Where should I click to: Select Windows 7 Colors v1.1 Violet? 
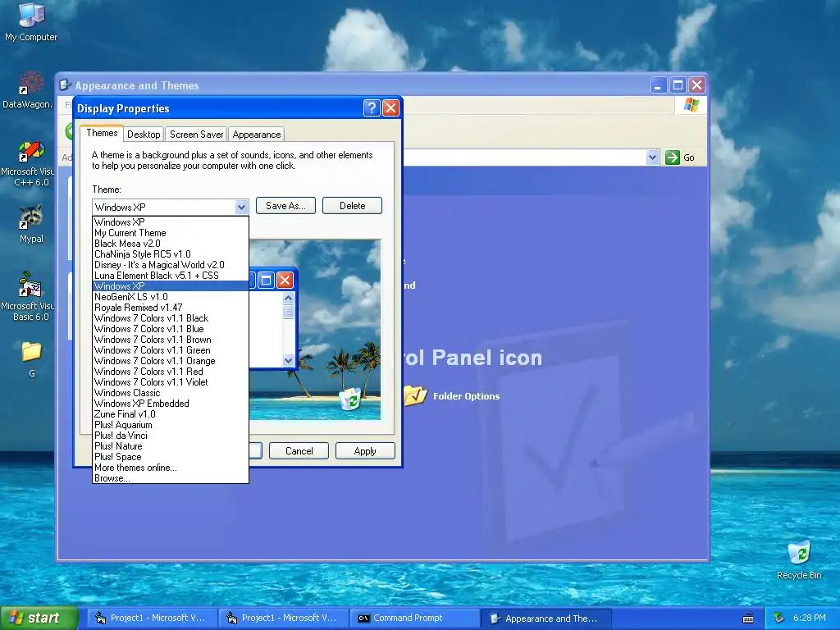[x=171, y=382]
